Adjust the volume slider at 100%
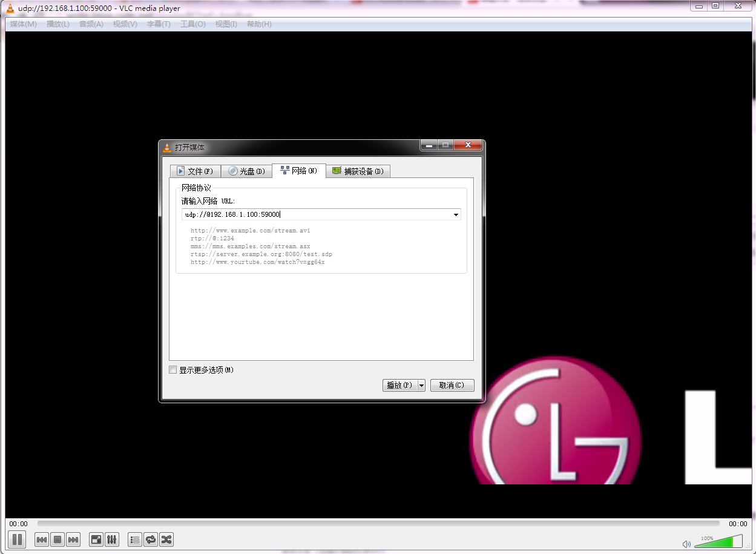756x554 pixels. click(718, 541)
